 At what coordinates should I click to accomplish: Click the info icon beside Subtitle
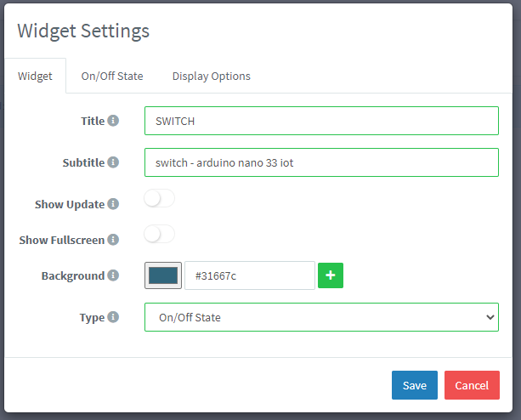click(x=113, y=162)
